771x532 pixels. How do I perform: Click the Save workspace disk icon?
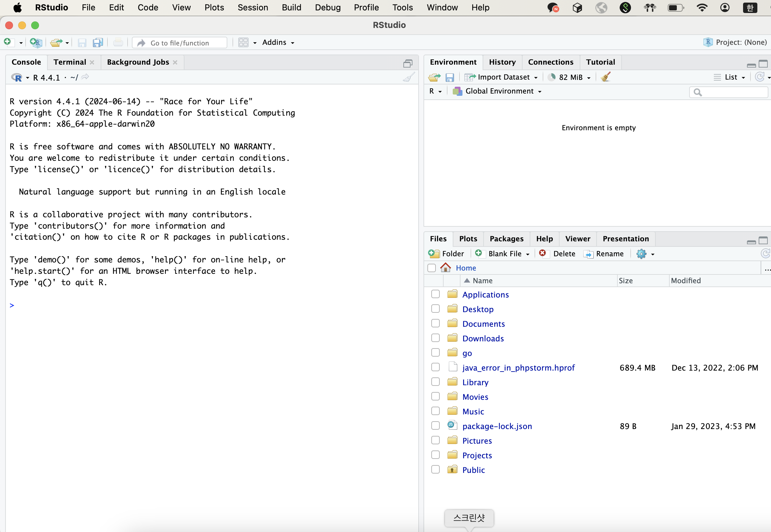click(x=450, y=77)
